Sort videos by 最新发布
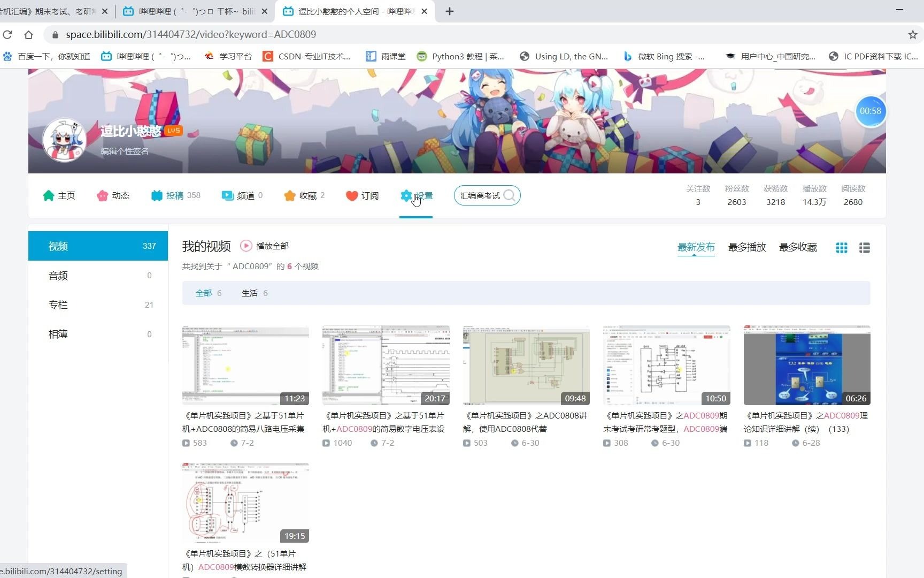924x578 pixels. (x=696, y=247)
